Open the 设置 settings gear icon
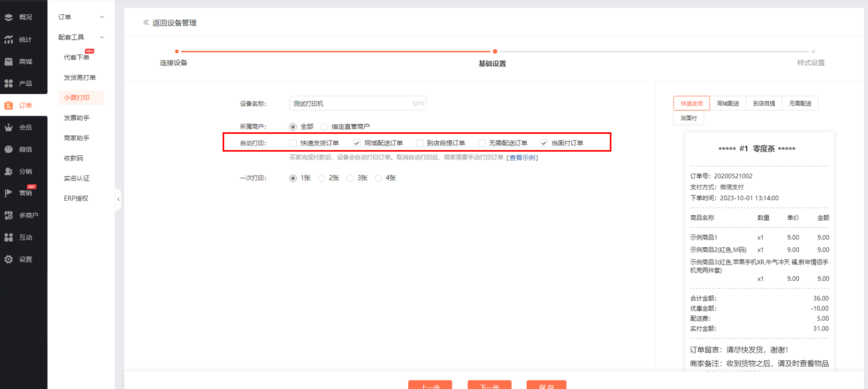Screen dimensions: 868x389 [9, 259]
